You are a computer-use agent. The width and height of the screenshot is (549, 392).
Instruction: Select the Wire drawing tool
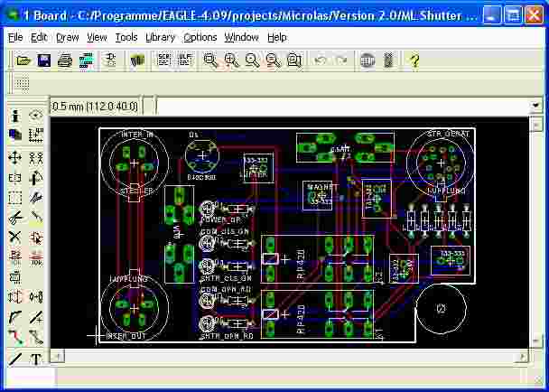[15, 359]
